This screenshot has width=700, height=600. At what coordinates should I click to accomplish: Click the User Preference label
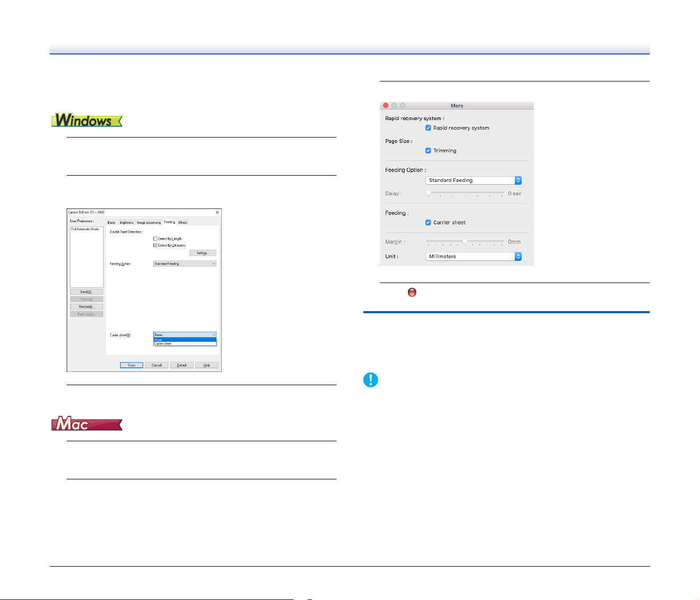point(82,221)
